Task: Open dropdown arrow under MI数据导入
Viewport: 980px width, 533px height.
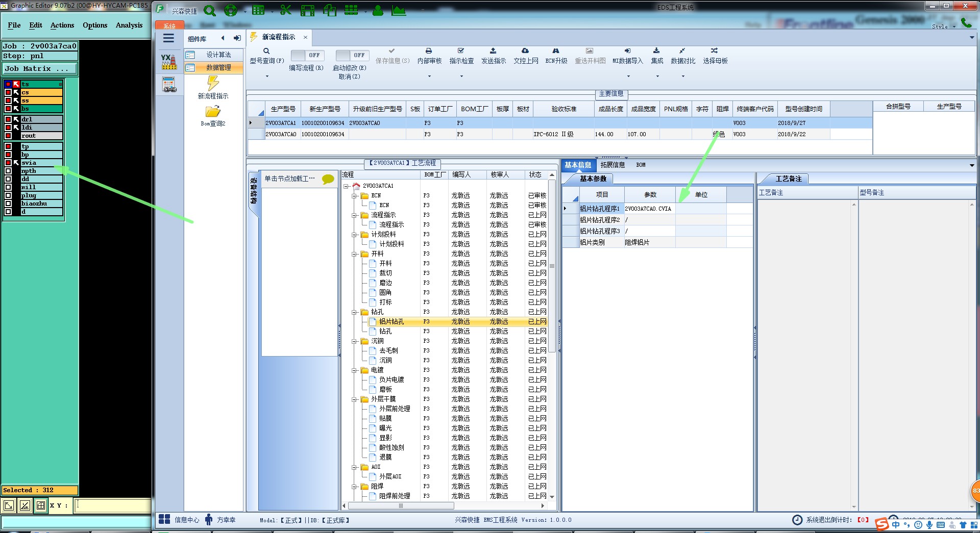Action: (x=628, y=77)
